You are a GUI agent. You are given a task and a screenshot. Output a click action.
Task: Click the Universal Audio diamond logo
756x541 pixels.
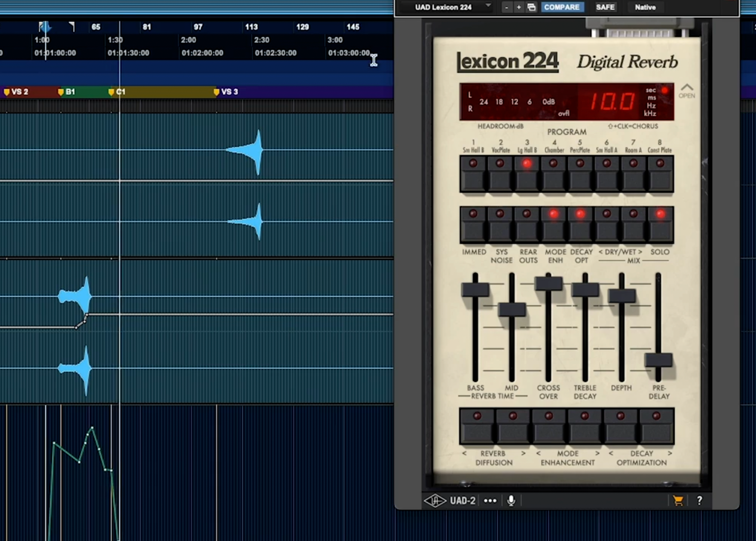[x=435, y=501]
